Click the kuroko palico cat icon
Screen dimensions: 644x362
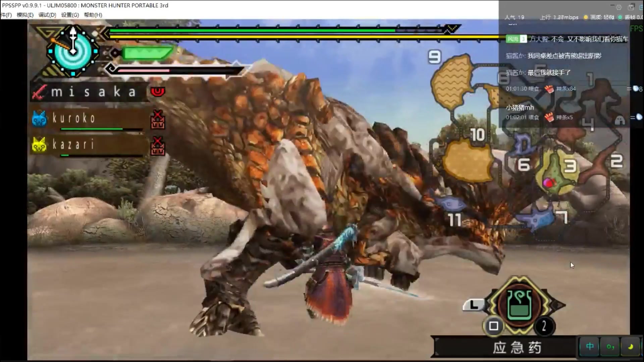click(x=40, y=118)
